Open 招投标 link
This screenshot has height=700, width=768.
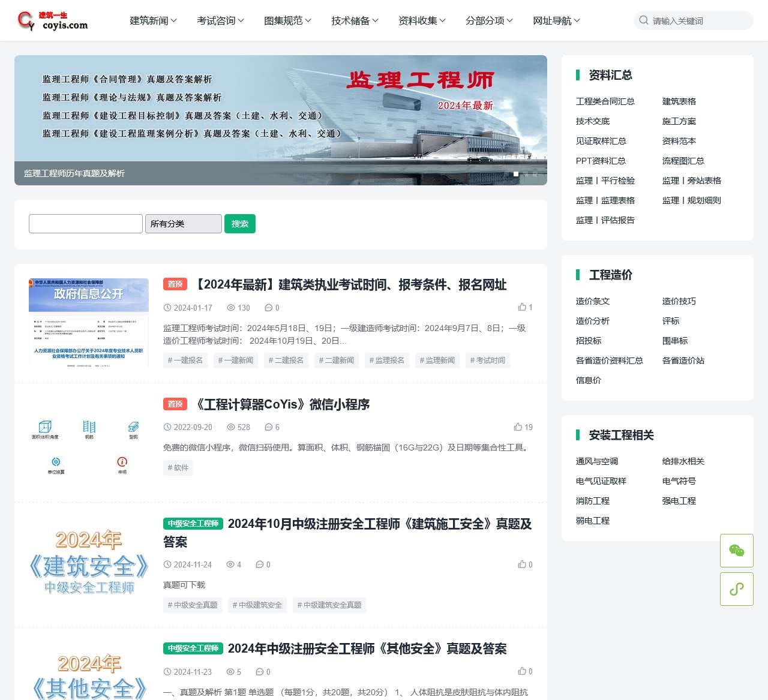[x=589, y=341]
